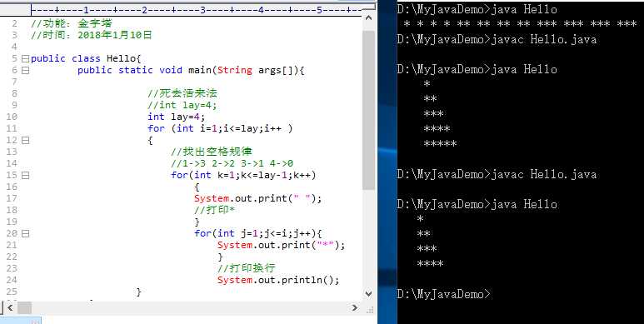Click the editor vertical scrollbar thumb
This screenshot has height=324, width=644.
coord(368,110)
